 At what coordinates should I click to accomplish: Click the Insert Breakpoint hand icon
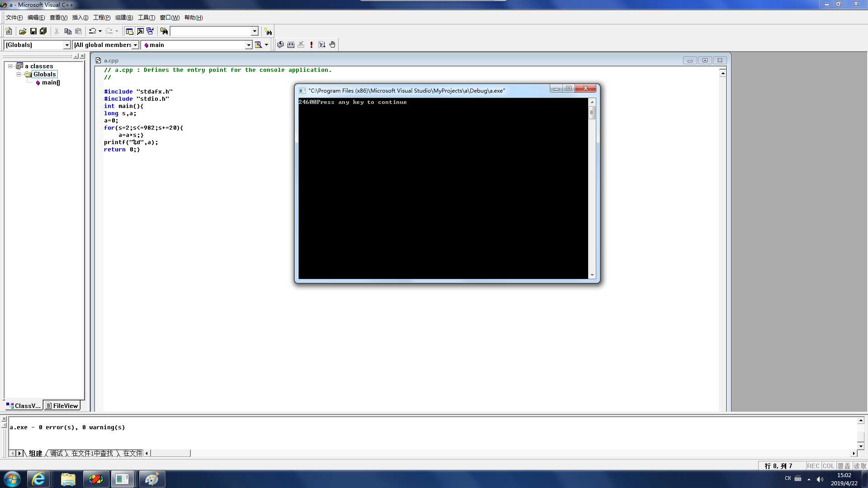(332, 45)
